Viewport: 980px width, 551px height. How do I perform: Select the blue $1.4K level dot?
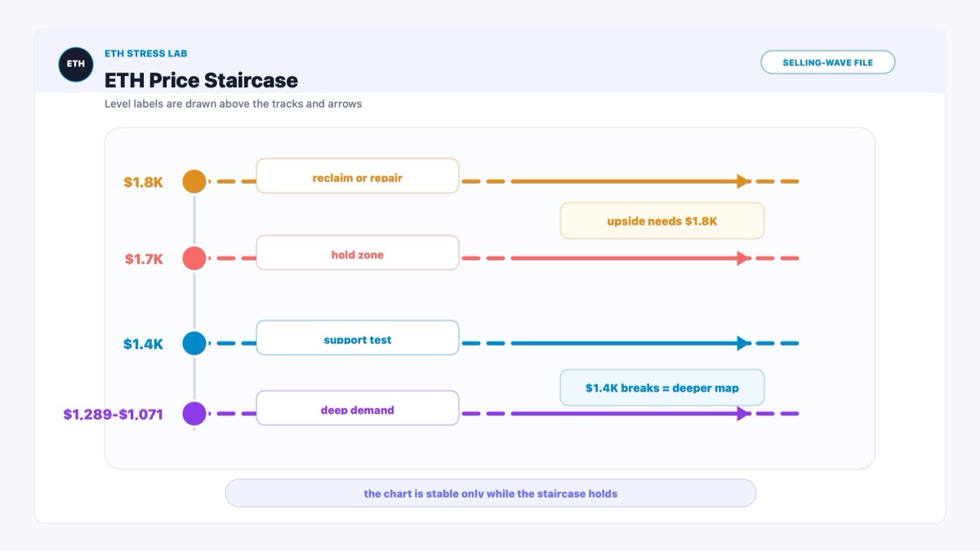pos(194,343)
